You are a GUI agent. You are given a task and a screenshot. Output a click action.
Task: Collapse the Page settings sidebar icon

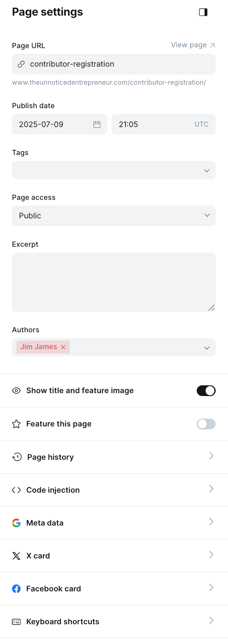click(x=203, y=12)
